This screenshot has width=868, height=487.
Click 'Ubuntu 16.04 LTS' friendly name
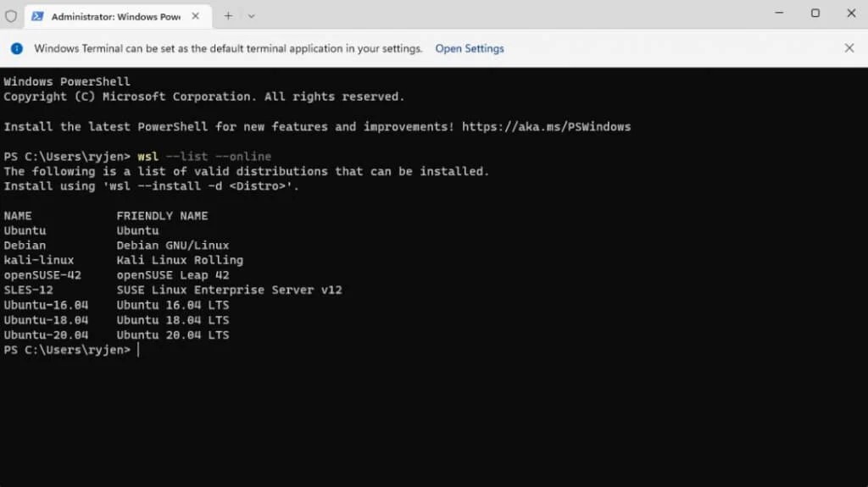(173, 305)
